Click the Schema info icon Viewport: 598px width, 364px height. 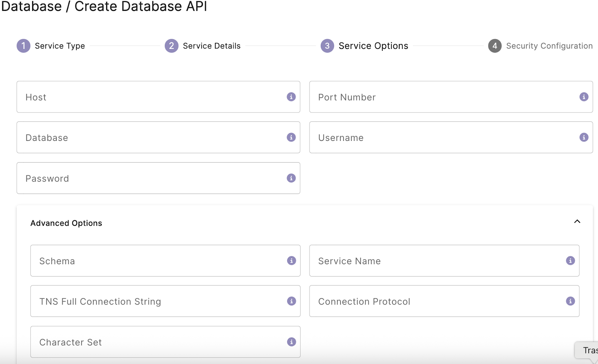pos(292,260)
